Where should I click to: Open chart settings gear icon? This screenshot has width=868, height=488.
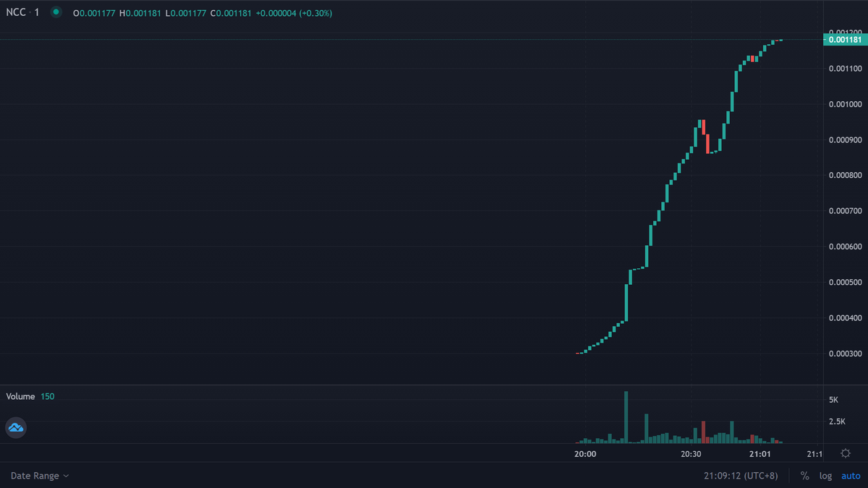(x=846, y=453)
